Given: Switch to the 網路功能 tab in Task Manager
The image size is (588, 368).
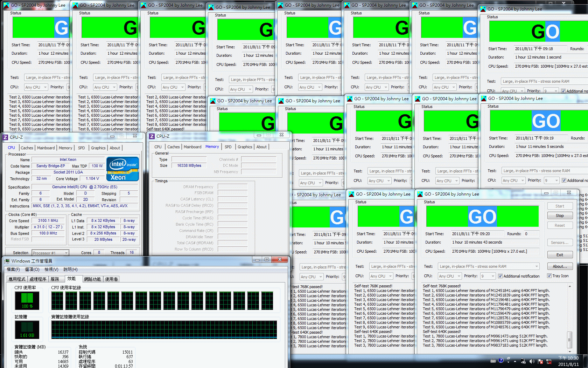Looking at the screenshot, I should pos(92,279).
